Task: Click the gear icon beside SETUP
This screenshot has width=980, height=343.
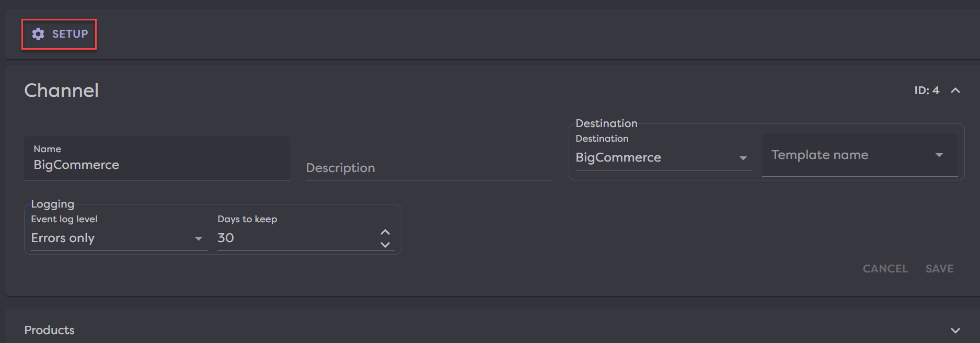Action: click(38, 34)
